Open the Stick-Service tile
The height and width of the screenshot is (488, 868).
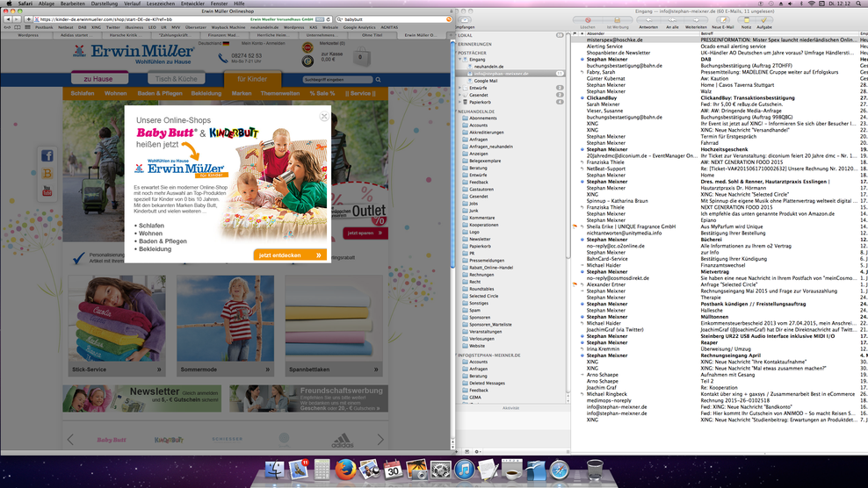pos(117,326)
